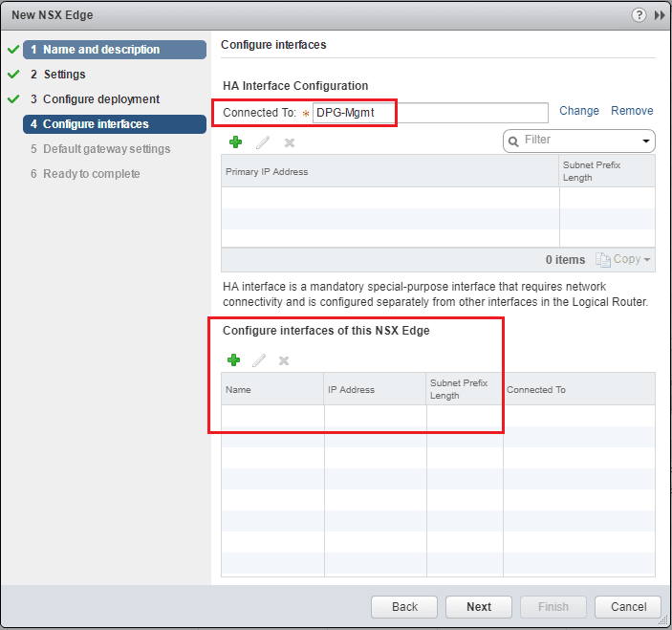Click the Next button
This screenshot has height=630, width=672.
coord(479,607)
